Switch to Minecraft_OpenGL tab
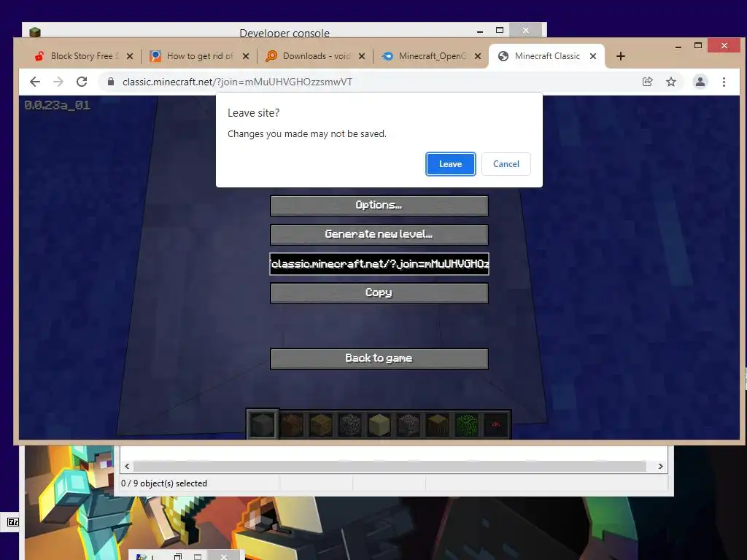This screenshot has width=747, height=560. (431, 56)
